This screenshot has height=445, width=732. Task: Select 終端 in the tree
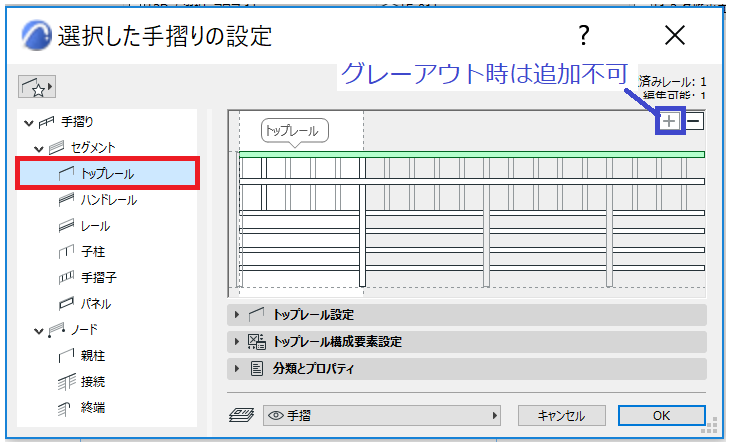92,408
